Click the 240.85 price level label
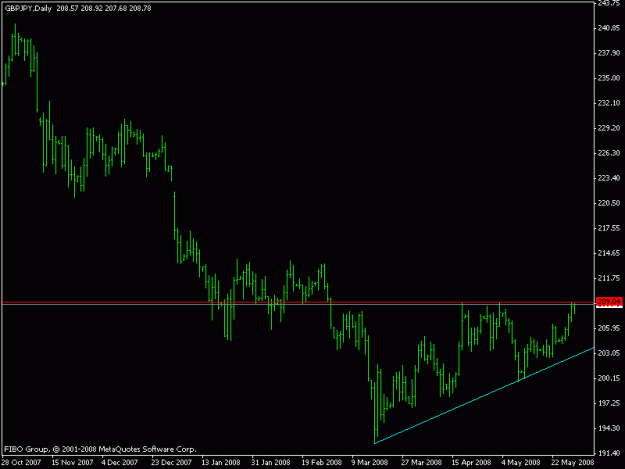 point(609,28)
